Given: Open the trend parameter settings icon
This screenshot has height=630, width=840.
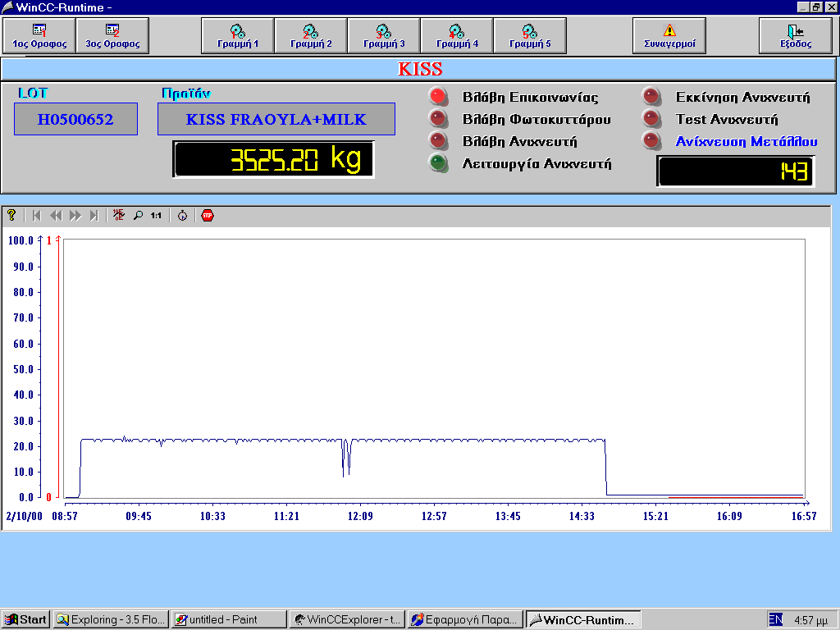Looking at the screenshot, I should tap(119, 216).
